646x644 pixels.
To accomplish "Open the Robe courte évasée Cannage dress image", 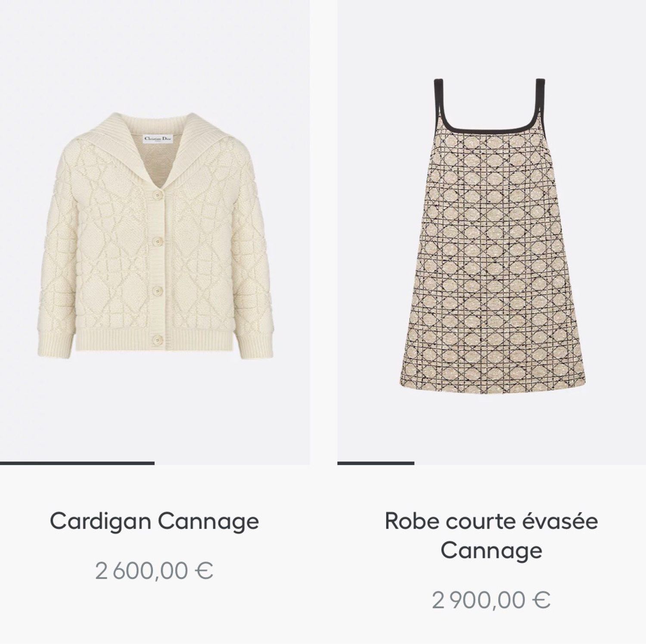I will click(491, 233).
